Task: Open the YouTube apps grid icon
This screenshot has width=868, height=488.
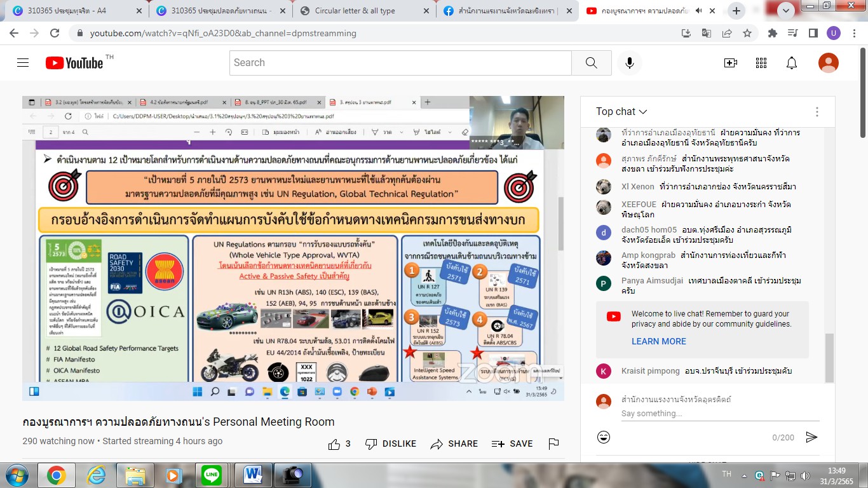Action: 761,62
